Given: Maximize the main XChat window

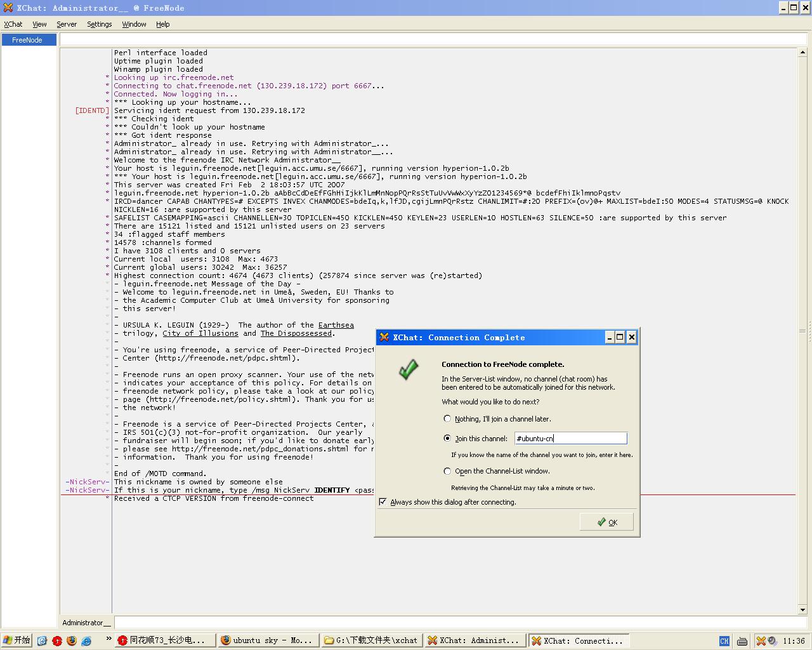Looking at the screenshot, I should point(794,8).
